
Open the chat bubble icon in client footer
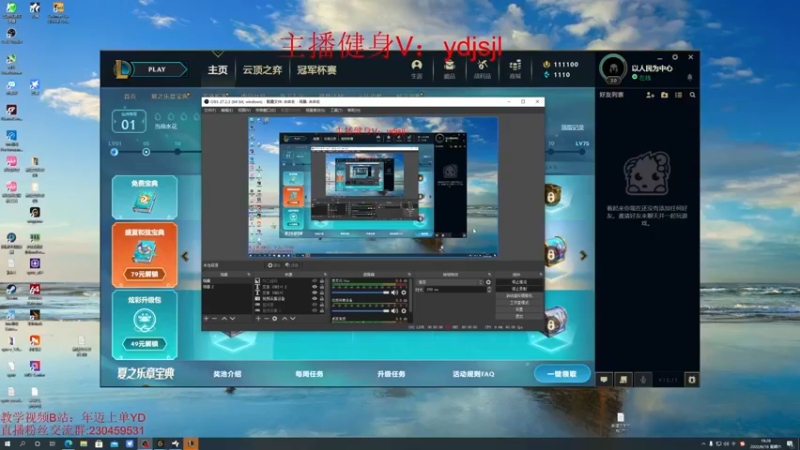click(604, 380)
